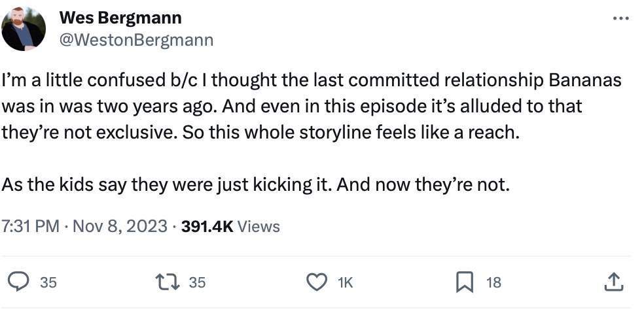The width and height of the screenshot is (644, 315).
Task: Click the word "Views" label
Action: pyautogui.click(x=258, y=227)
